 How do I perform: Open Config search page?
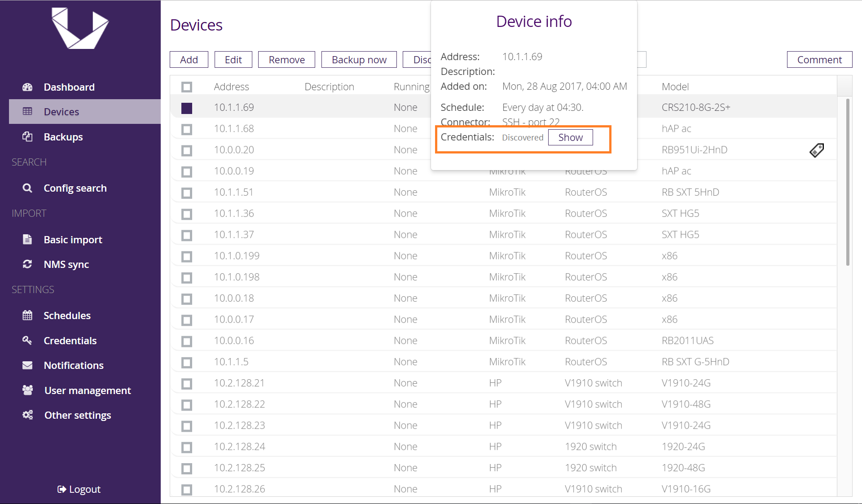[x=85, y=188]
